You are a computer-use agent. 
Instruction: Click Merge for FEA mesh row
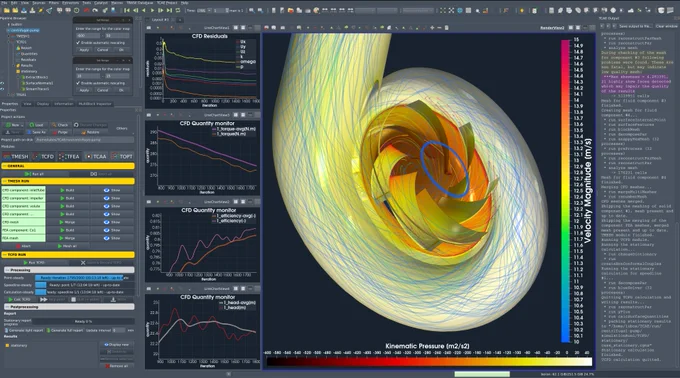point(67,238)
